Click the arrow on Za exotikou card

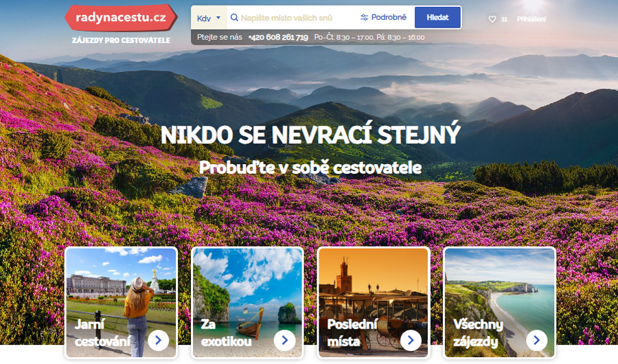click(284, 340)
